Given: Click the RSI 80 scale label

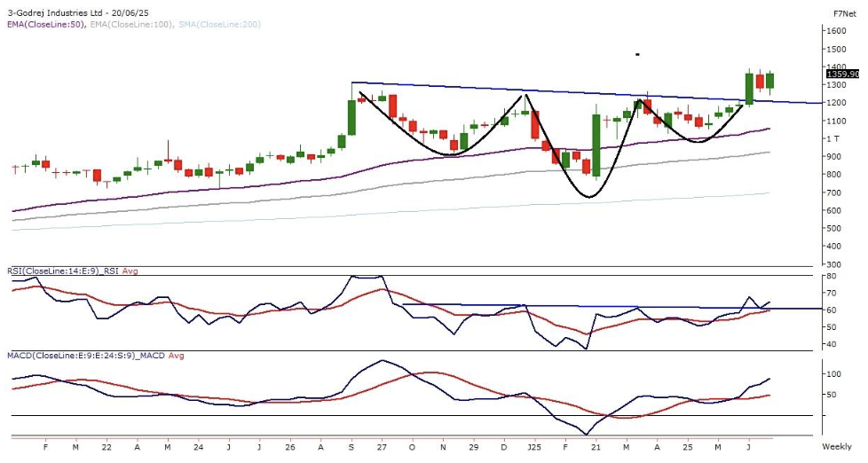Looking at the screenshot, I should (x=832, y=276).
